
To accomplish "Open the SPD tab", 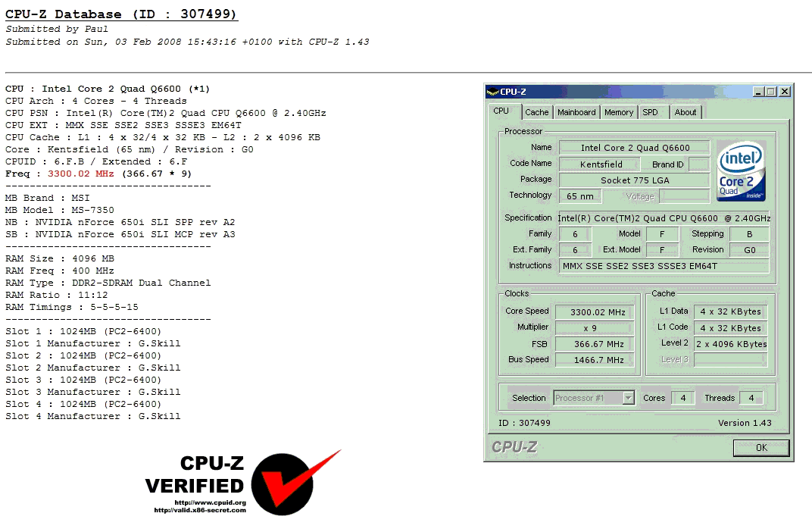I will point(651,112).
